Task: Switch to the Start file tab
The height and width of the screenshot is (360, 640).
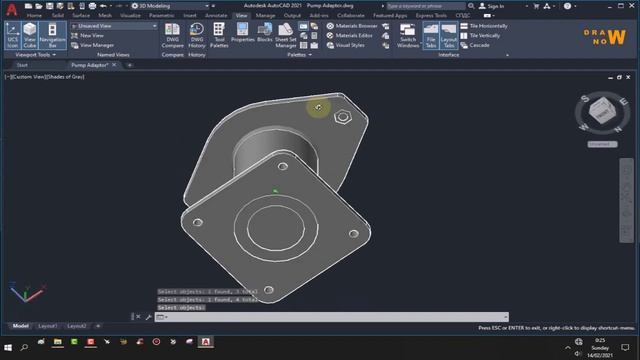Action: pos(22,65)
